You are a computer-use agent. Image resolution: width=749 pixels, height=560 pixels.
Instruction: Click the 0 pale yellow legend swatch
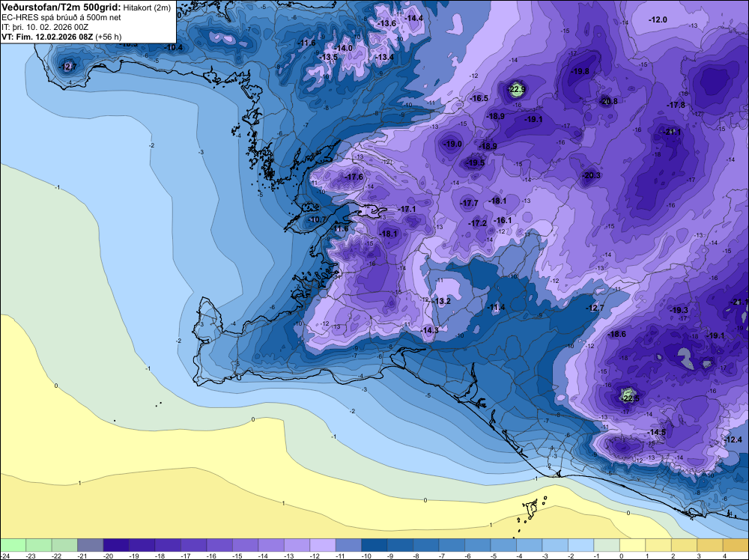click(632, 545)
